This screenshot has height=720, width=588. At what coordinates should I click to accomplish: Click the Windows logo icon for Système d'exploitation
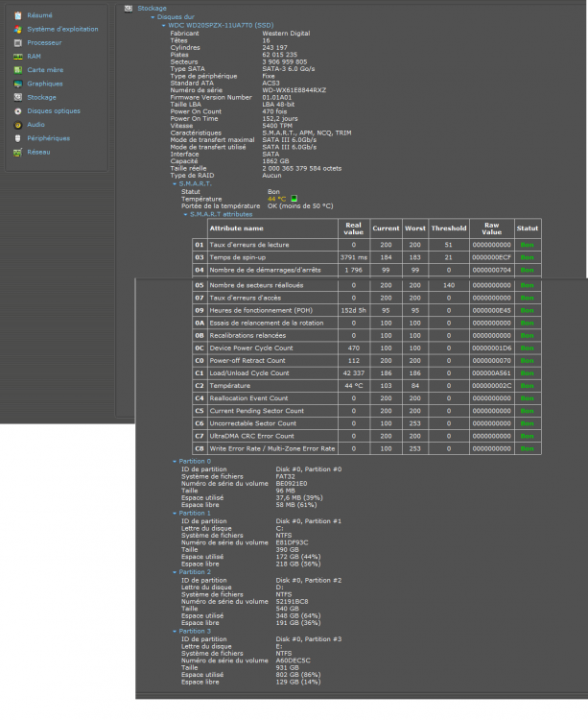pos(18,29)
